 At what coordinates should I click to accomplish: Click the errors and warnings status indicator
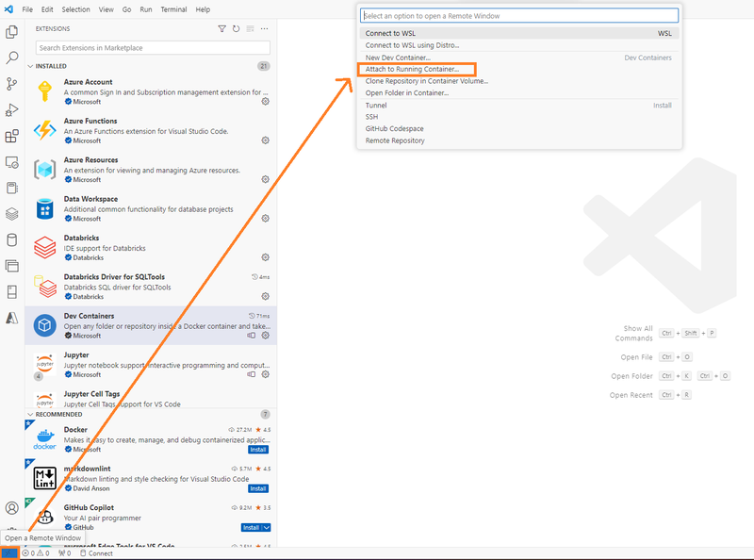pos(36,553)
